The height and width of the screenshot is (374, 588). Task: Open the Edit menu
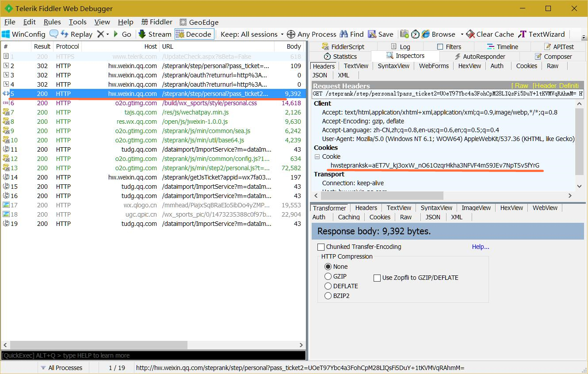pyautogui.click(x=30, y=22)
